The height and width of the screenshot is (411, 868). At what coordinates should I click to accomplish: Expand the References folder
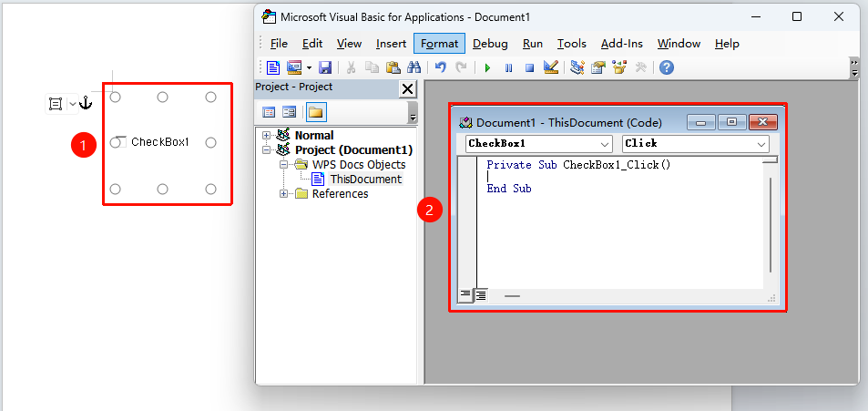[x=284, y=194]
